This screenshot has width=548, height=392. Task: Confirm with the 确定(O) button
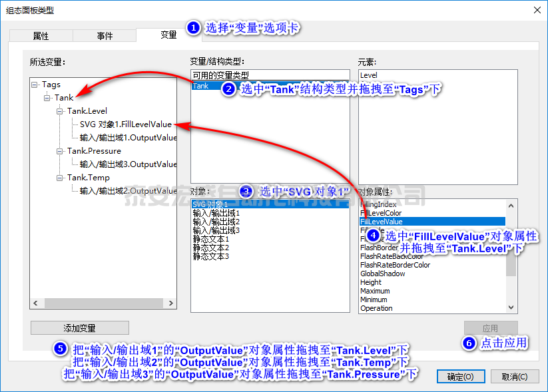point(460,377)
